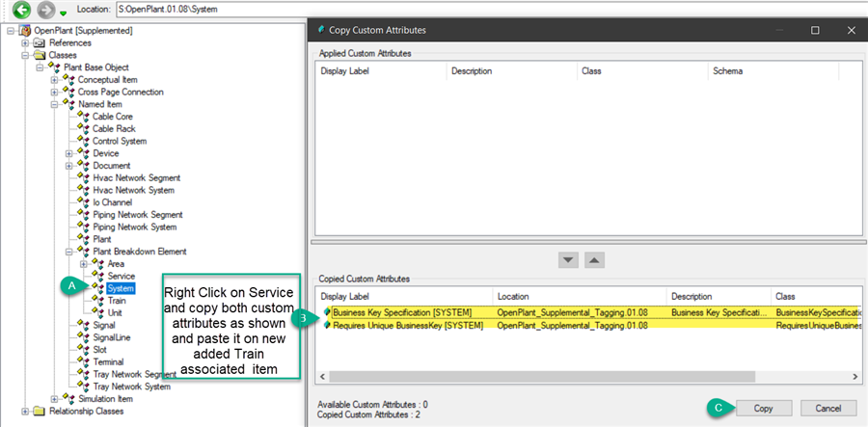Viewport: 868px width, 427px height.
Task: Click the move up arrow button
Action: (594, 260)
